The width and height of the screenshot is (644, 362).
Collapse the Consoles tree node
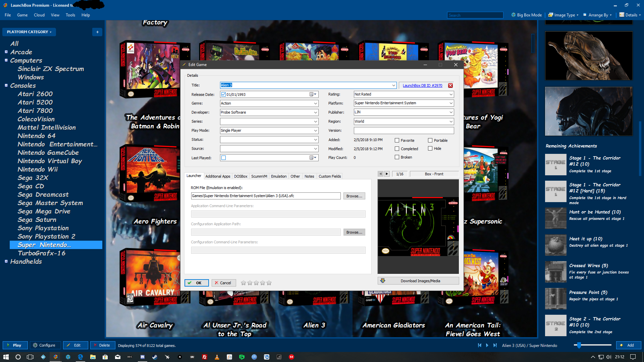[x=6, y=85]
